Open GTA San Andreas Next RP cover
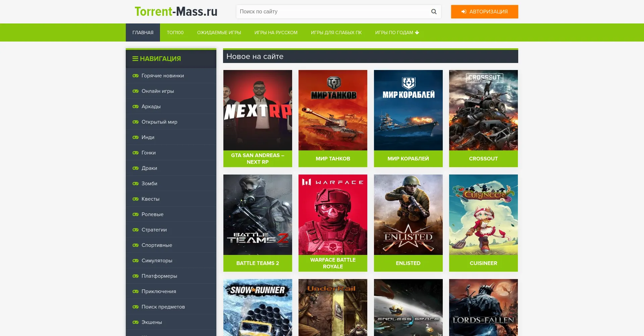The height and width of the screenshot is (336, 644). (258, 110)
